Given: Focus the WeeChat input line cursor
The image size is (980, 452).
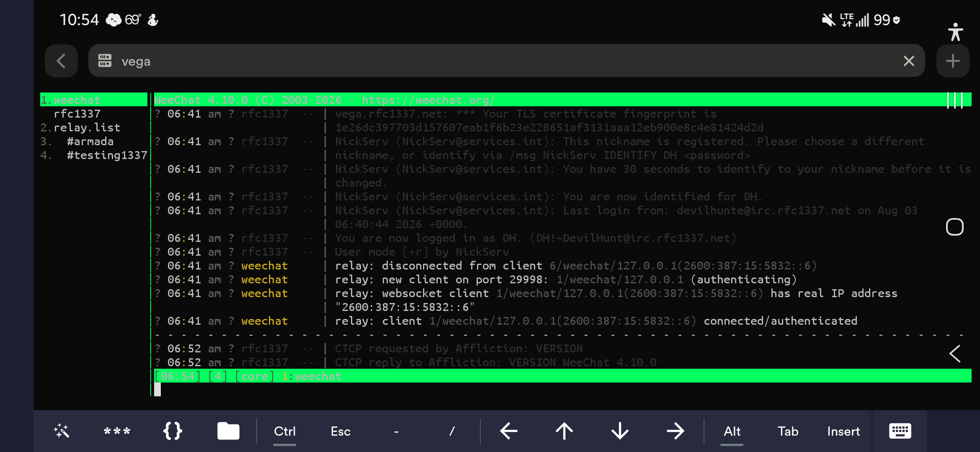Looking at the screenshot, I should [157, 390].
